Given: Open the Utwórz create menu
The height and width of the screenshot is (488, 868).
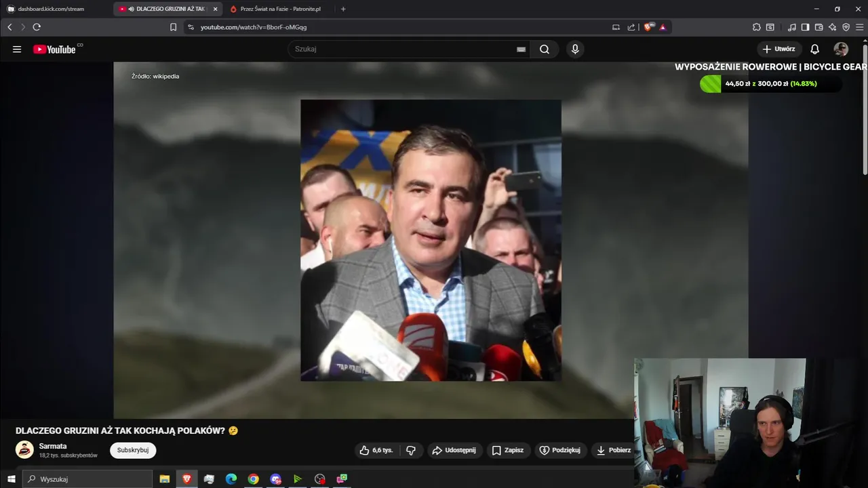Looking at the screenshot, I should (x=779, y=49).
